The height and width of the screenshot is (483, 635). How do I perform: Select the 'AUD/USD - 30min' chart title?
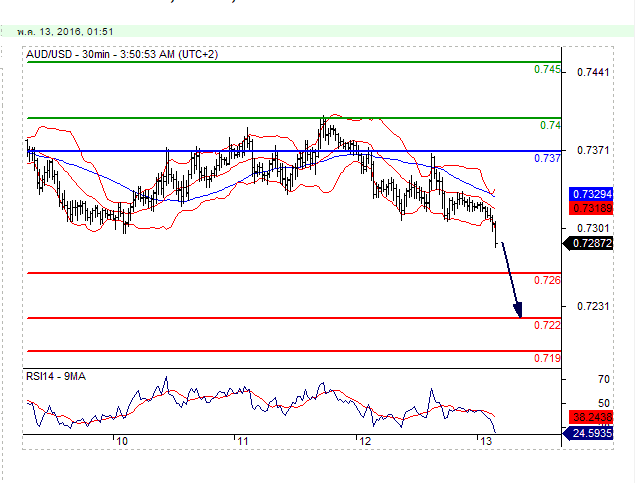click(x=68, y=54)
